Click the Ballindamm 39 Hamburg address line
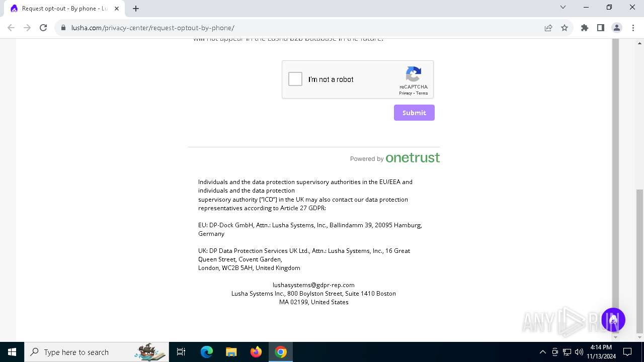The image size is (644, 362). tap(310, 225)
